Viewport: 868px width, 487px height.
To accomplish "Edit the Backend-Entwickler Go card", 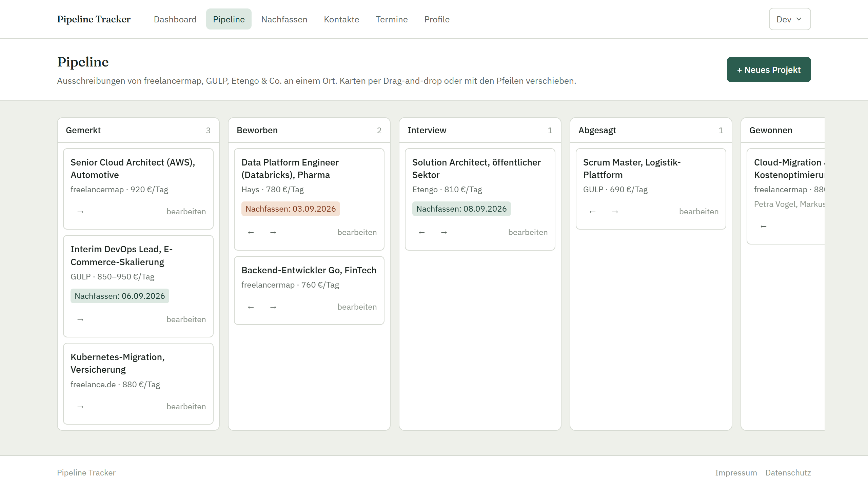I will pos(357,307).
